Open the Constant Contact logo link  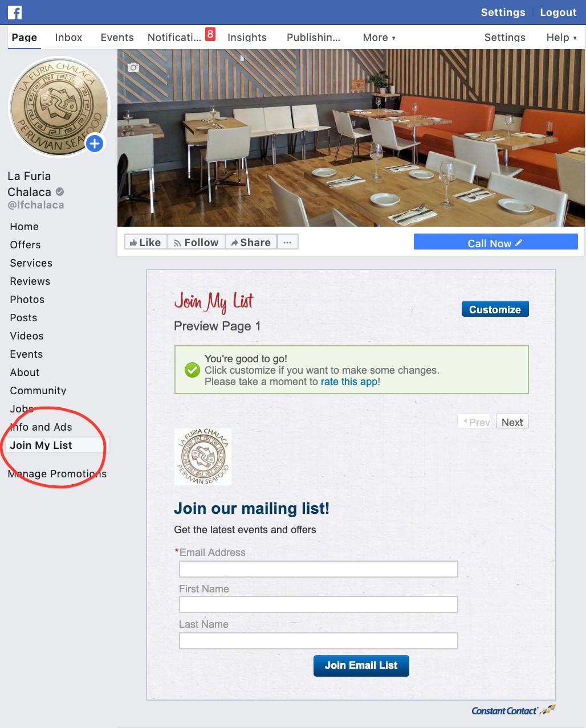point(513,710)
